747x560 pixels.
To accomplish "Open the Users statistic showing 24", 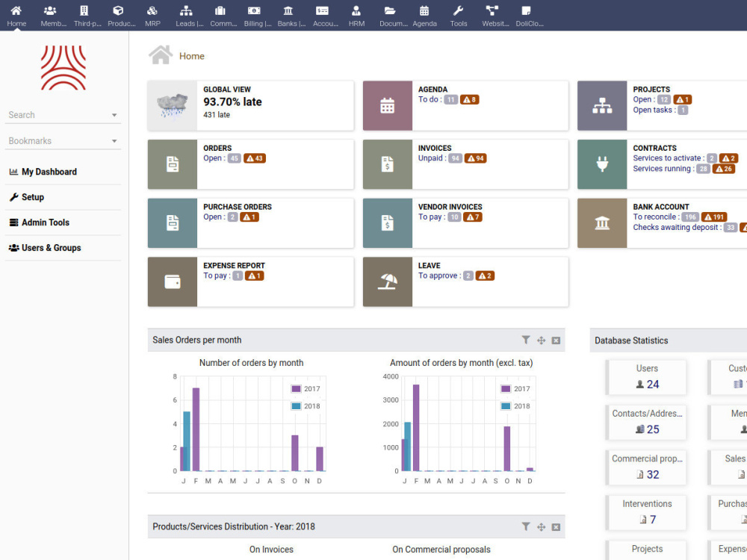I will pyautogui.click(x=646, y=377).
